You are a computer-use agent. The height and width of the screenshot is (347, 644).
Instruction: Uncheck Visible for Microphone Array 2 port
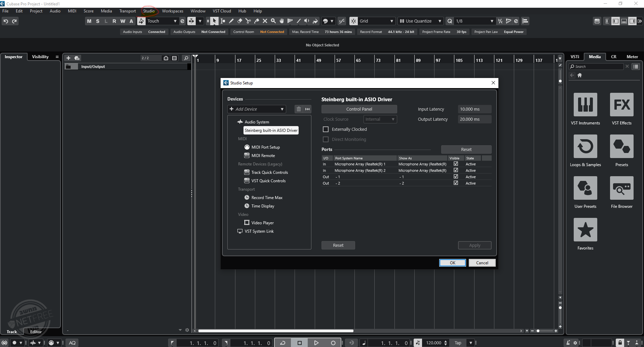(456, 170)
